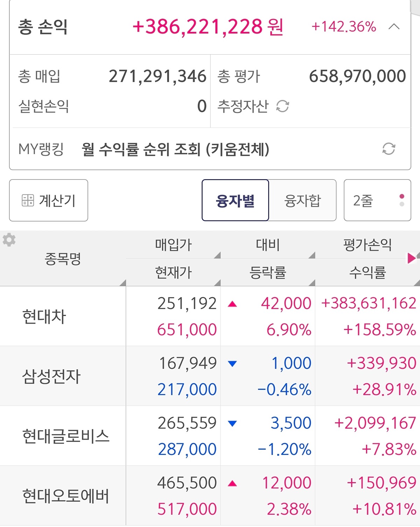Screen dimensions: 420x527
Task: Open the 현대오토에버 holding details
Action: coord(66,496)
